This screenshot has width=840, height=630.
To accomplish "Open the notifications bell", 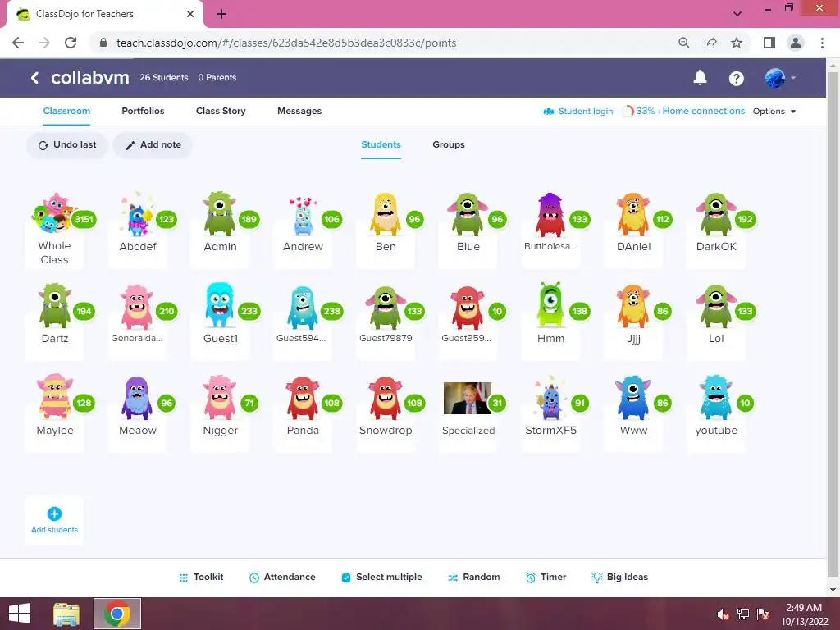I will click(700, 78).
